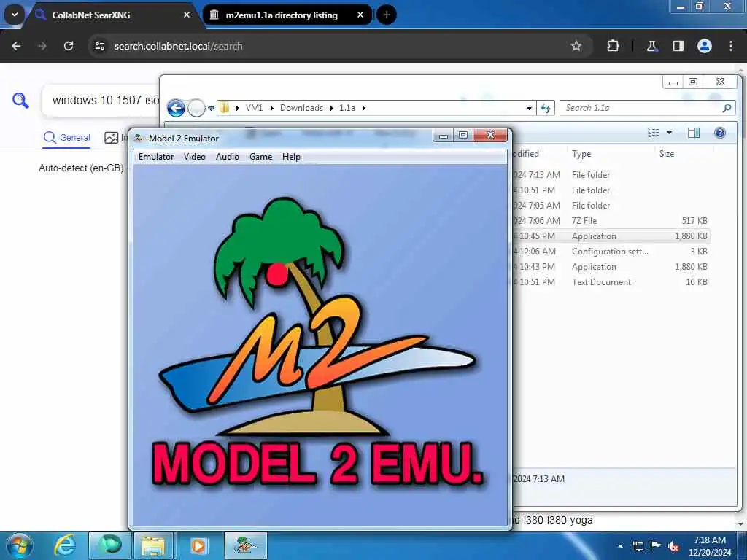The width and height of the screenshot is (747, 560).
Task: Open the browser tab search dropdown
Action: [15, 15]
